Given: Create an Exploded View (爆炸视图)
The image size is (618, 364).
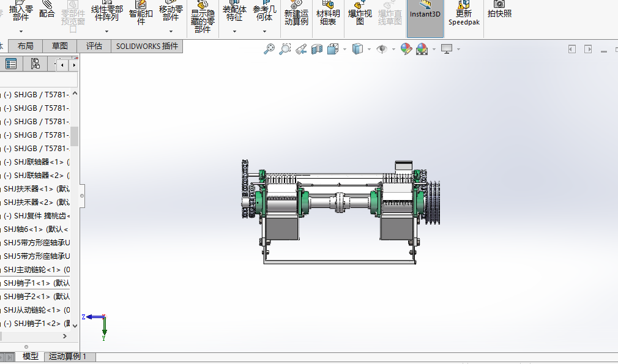Looking at the screenshot, I should coord(360,13).
